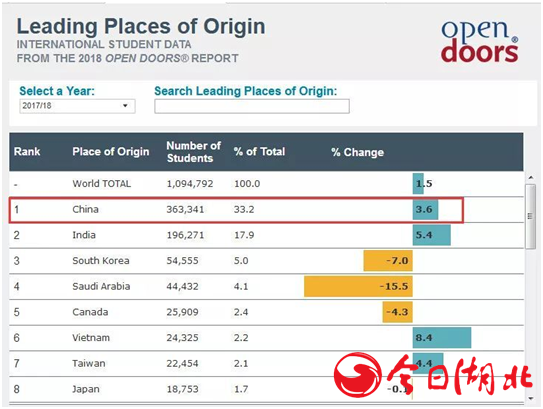
Task: Click the scrollbar down arrow
Action: pyautogui.click(x=531, y=399)
